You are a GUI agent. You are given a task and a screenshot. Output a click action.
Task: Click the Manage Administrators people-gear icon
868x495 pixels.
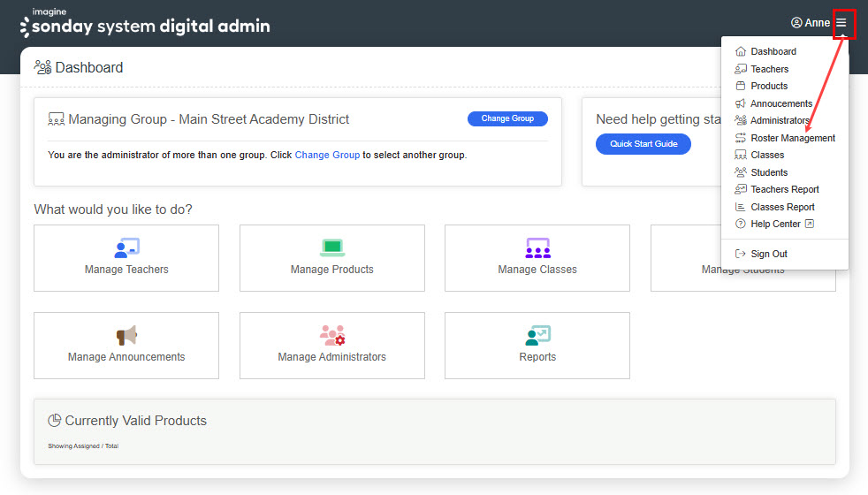(332, 335)
